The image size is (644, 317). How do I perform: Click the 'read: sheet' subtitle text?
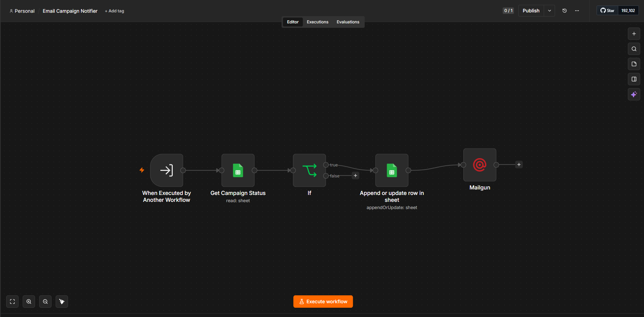click(x=238, y=201)
